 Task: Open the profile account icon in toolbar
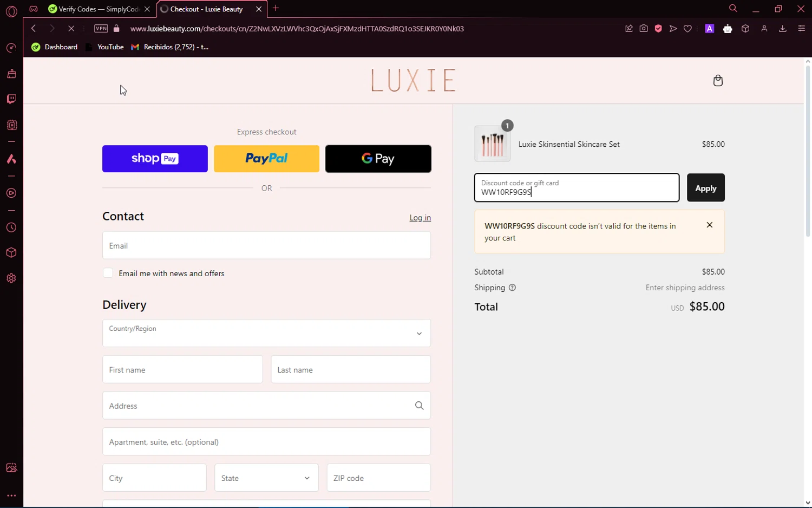pos(764,29)
